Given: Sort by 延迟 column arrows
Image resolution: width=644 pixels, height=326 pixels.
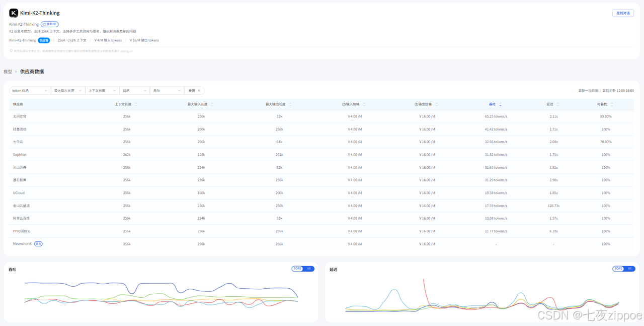Looking at the screenshot, I should pos(558,104).
